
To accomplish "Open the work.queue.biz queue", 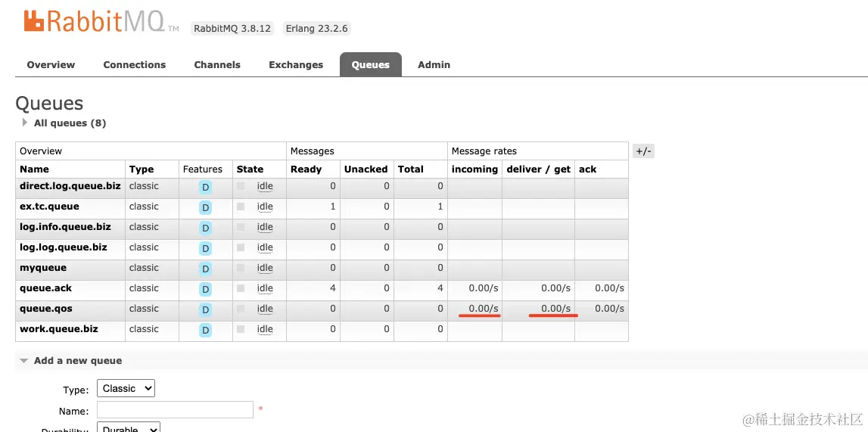I will pyautogui.click(x=59, y=329).
